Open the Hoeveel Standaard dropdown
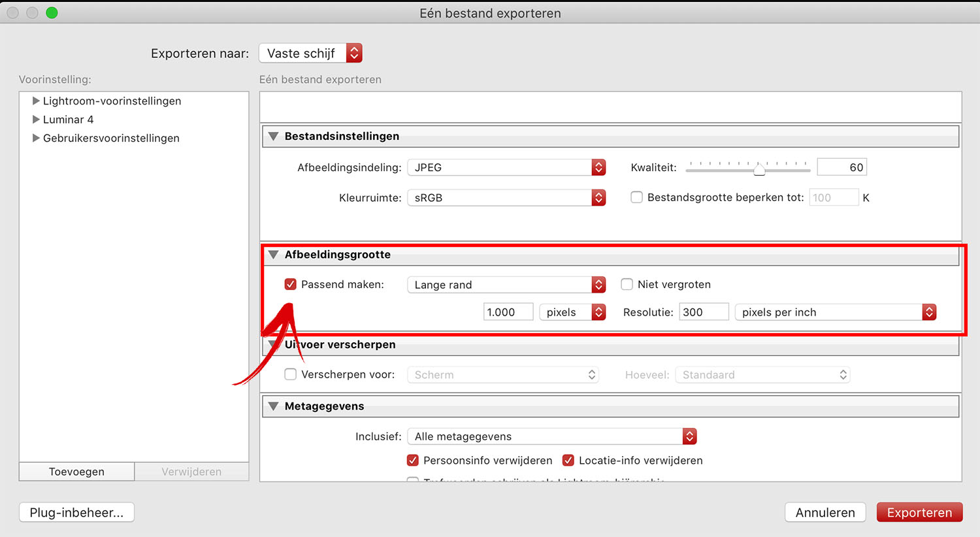The image size is (980, 537). (762, 374)
